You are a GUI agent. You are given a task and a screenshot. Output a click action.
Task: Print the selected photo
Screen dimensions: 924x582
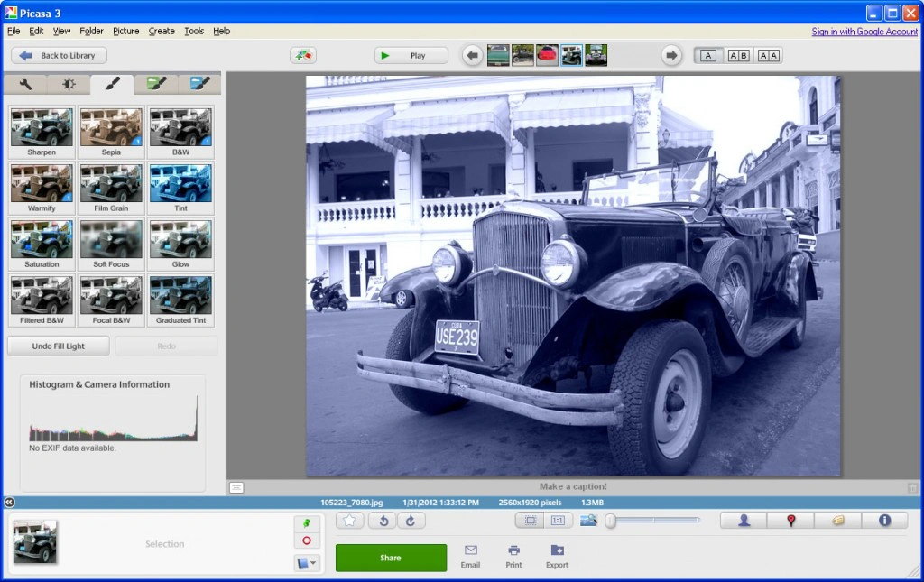[513, 557]
